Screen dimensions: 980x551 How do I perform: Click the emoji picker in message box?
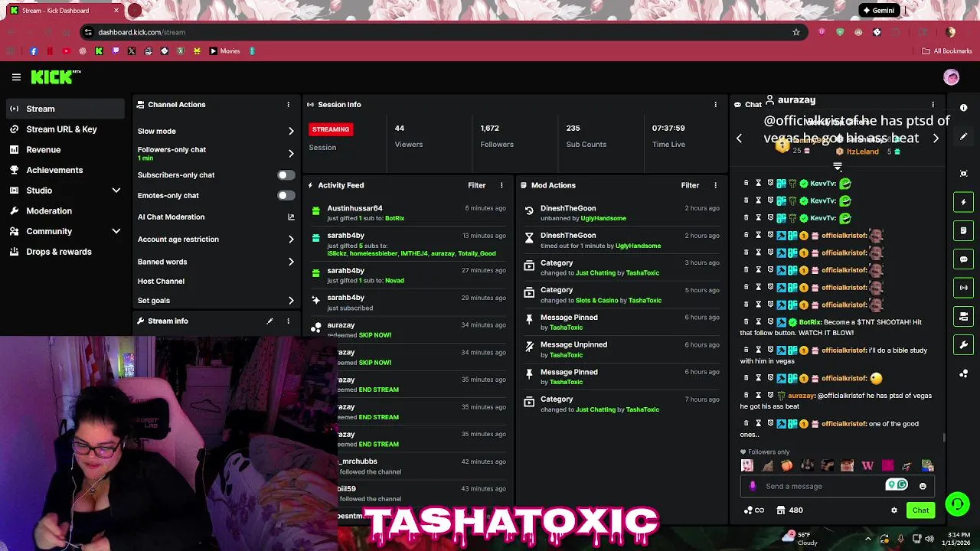pos(923,486)
